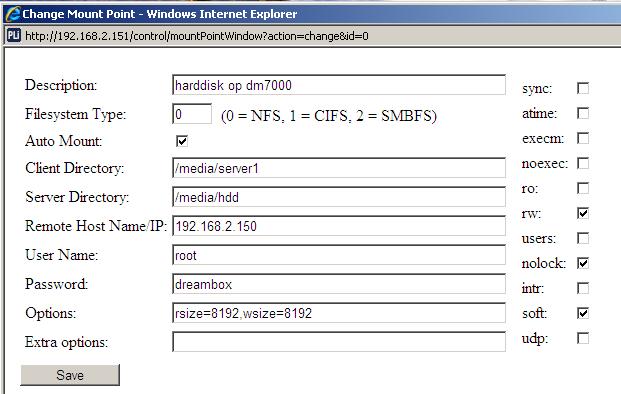The image size is (621, 394).
Task: Enable the atime checkbox
Action: 583,113
